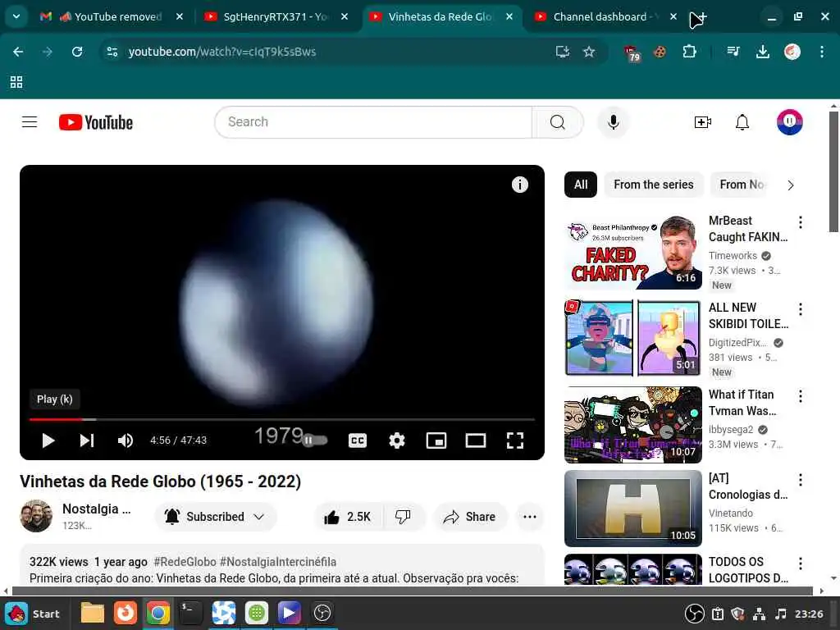Image resolution: width=840 pixels, height=630 pixels.
Task: Select the From the series chip
Action: coord(654,185)
